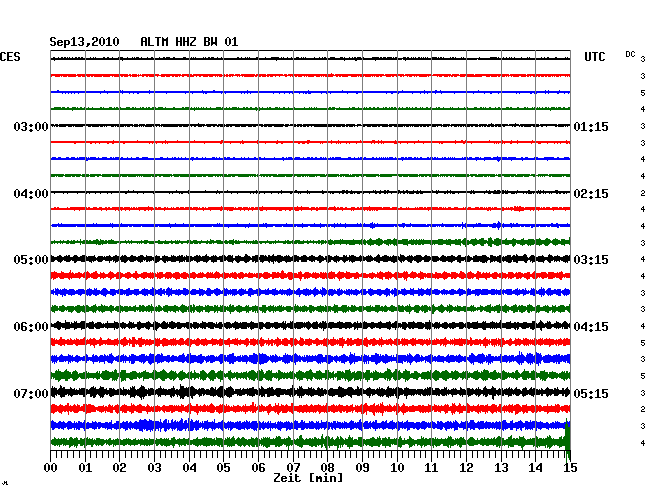Click the date text Sep13,2010

pos(84,42)
